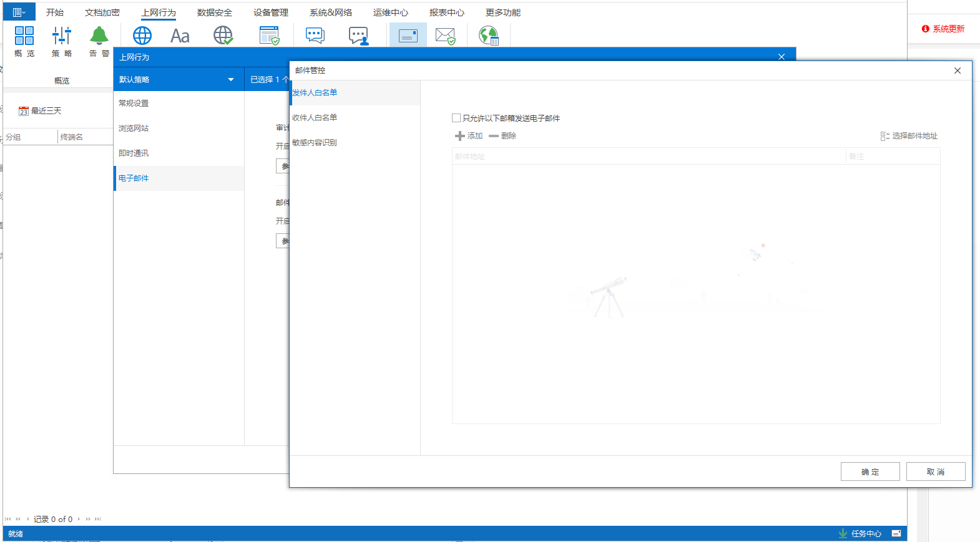Select 常规设置 in 上网行为 panel

(x=179, y=104)
